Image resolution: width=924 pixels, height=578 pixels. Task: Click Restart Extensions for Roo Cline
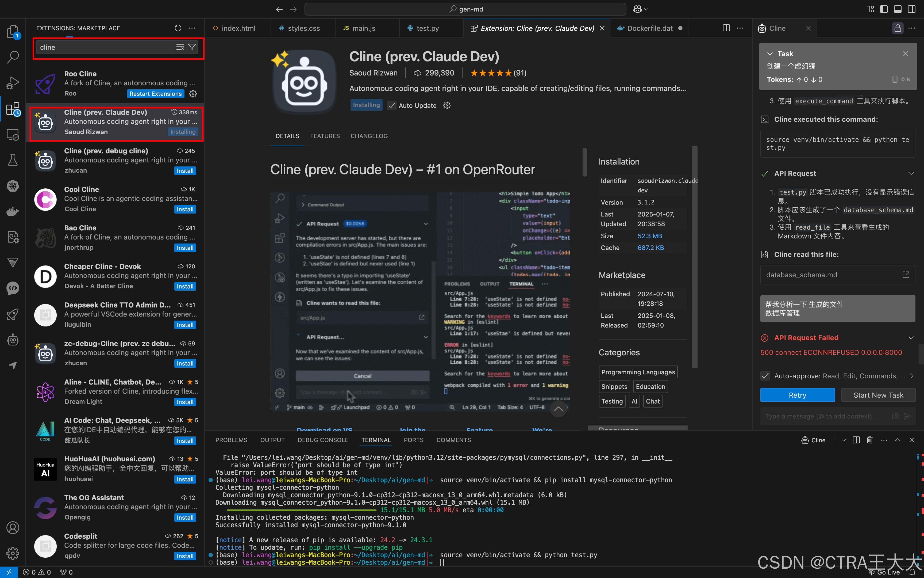click(x=155, y=94)
